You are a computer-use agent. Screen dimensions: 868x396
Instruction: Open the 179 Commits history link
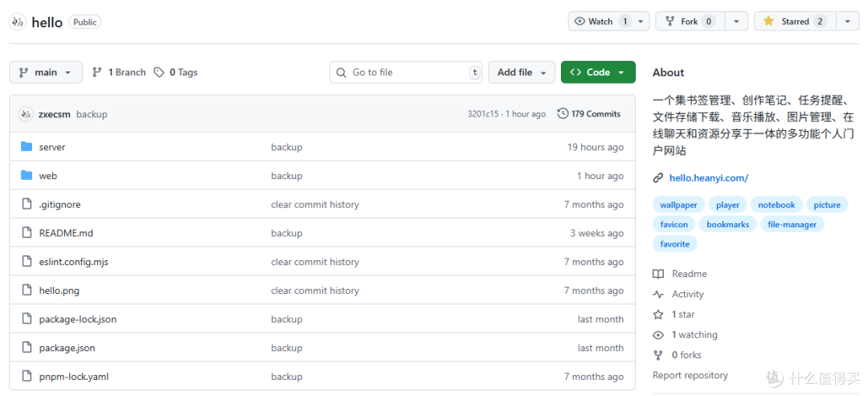point(589,114)
